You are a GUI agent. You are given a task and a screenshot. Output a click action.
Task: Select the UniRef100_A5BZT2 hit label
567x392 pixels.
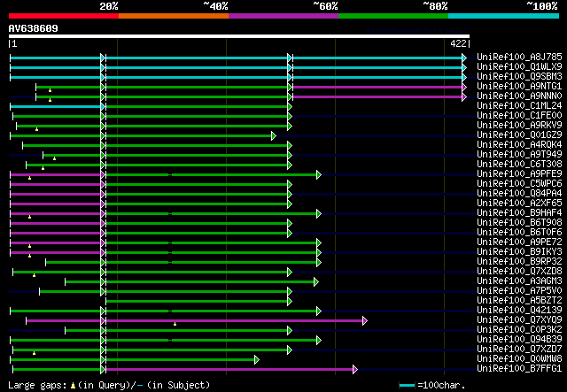tap(519, 301)
